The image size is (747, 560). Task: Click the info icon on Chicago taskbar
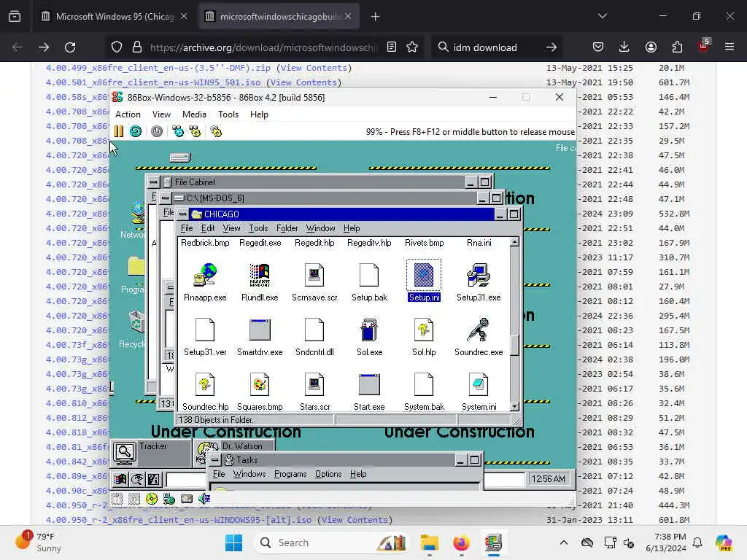pyautogui.click(x=153, y=480)
